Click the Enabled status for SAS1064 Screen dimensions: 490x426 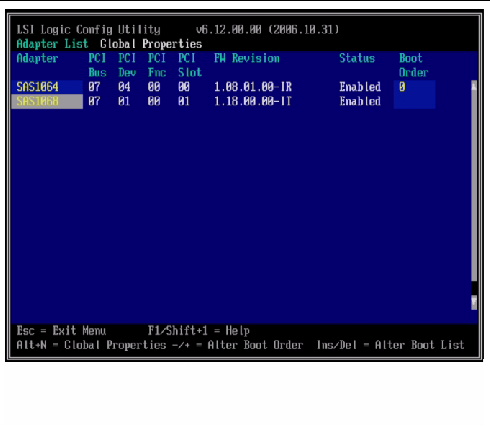click(360, 87)
